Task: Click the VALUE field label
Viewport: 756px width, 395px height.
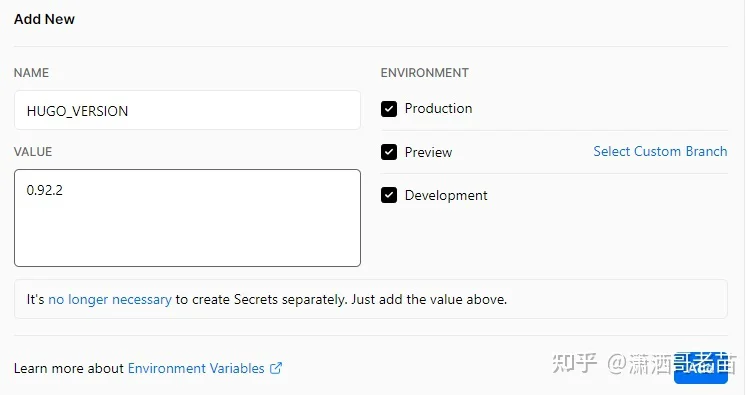Action: tap(33, 152)
